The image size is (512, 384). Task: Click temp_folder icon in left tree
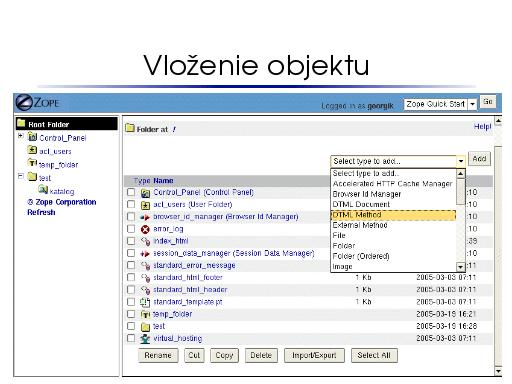pyautogui.click(x=32, y=163)
